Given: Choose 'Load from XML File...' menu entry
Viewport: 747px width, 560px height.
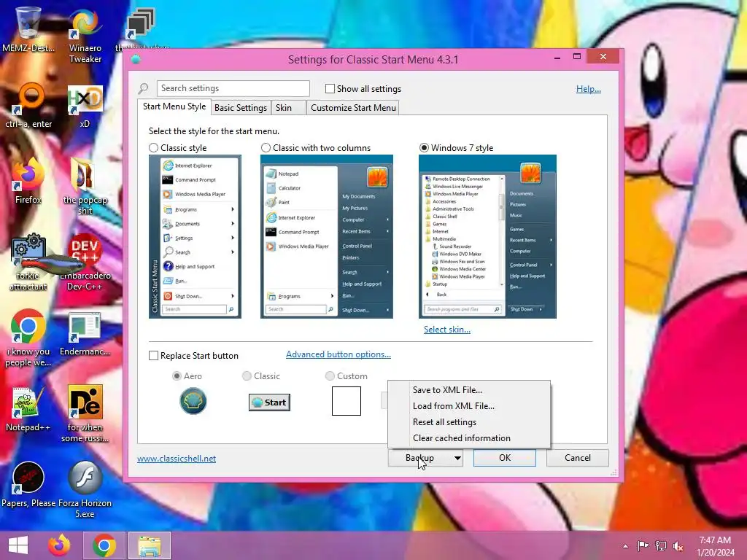Looking at the screenshot, I should 469,406.
